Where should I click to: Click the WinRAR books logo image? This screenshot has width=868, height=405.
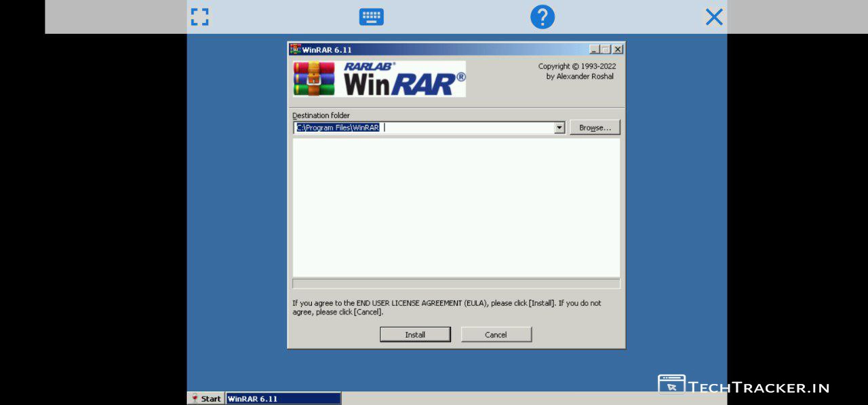(314, 79)
